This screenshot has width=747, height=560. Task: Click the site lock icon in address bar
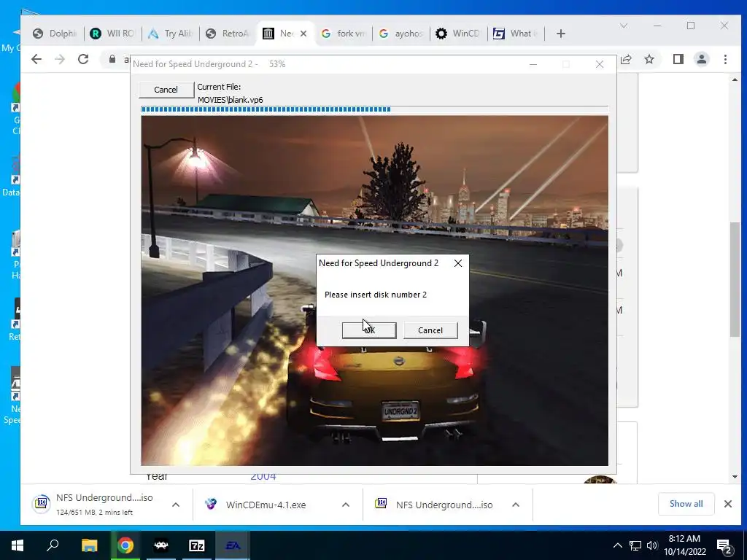click(112, 59)
